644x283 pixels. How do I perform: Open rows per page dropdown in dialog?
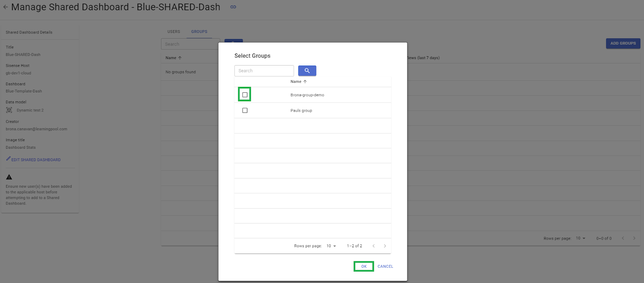coord(331,246)
